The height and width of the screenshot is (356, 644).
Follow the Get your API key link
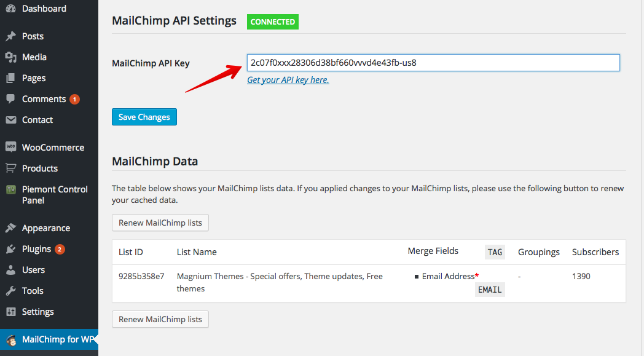288,80
